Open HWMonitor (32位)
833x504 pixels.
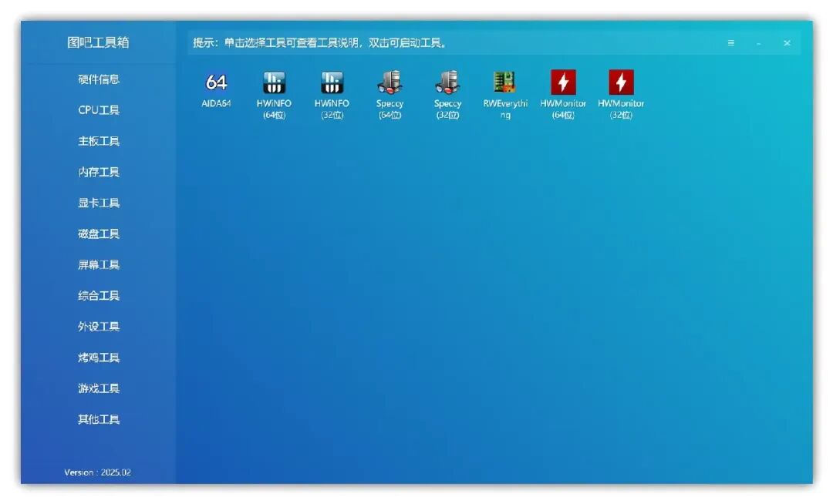621,85
